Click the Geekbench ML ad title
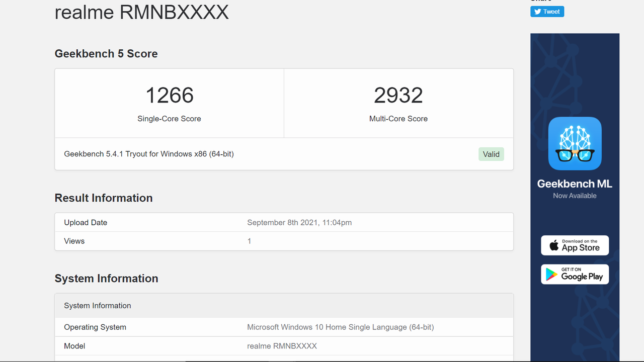The height and width of the screenshot is (362, 644). point(575,184)
